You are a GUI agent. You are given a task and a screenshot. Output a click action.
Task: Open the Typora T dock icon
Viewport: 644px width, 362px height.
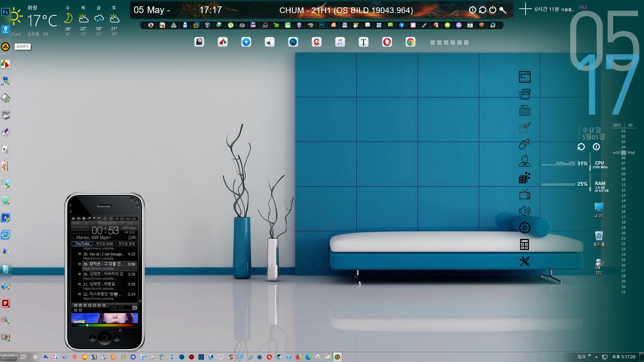pyautogui.click(x=363, y=42)
